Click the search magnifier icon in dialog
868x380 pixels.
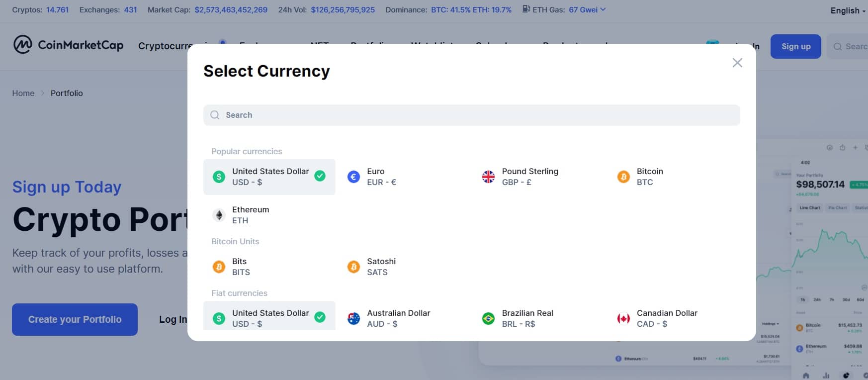click(215, 115)
